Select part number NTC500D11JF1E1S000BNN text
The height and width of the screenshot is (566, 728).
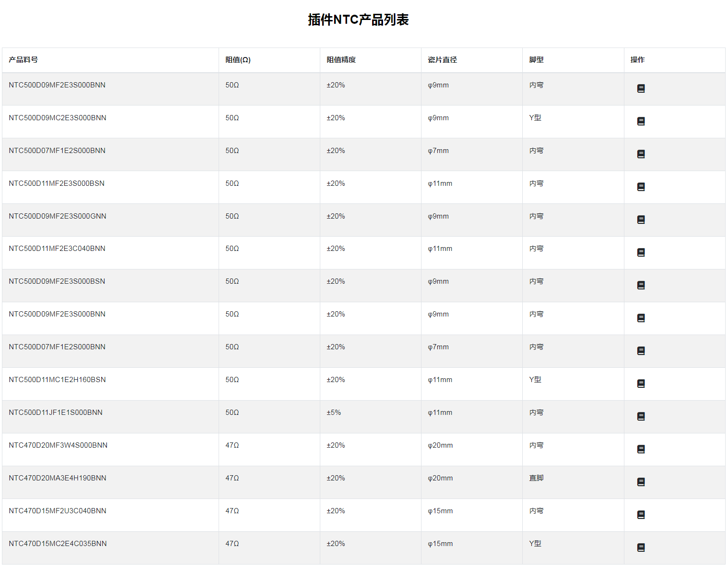point(56,413)
